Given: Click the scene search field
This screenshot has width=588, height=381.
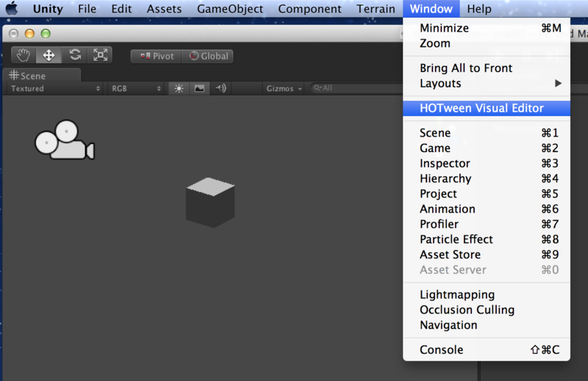Looking at the screenshot, I should [x=356, y=88].
